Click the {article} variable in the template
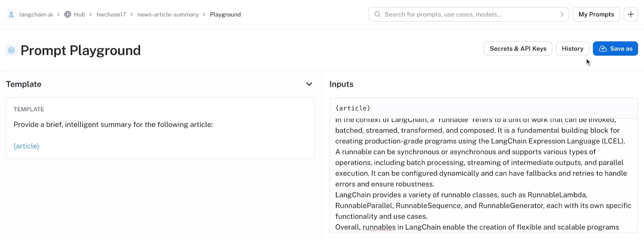The width and height of the screenshot is (644, 242). tap(26, 146)
